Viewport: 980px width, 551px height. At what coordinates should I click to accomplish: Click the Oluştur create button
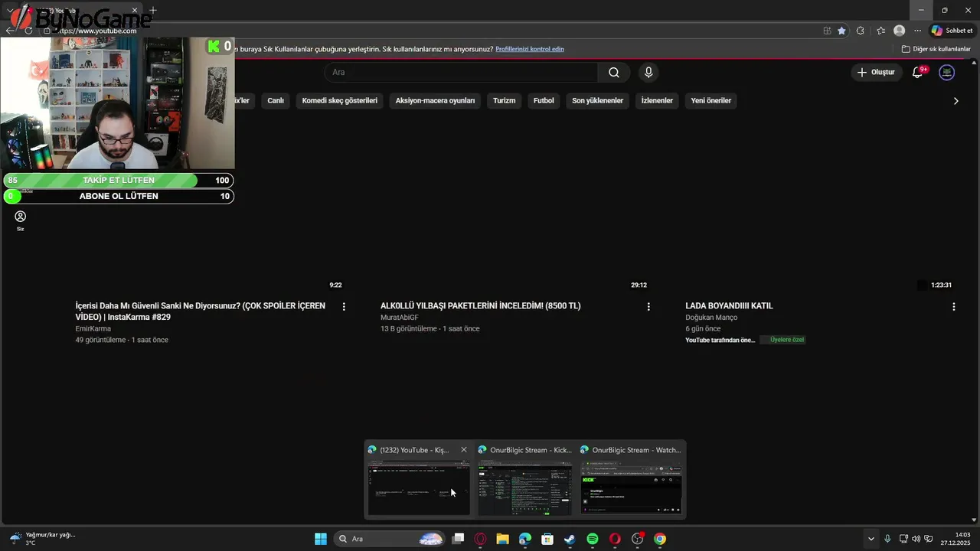(x=876, y=72)
